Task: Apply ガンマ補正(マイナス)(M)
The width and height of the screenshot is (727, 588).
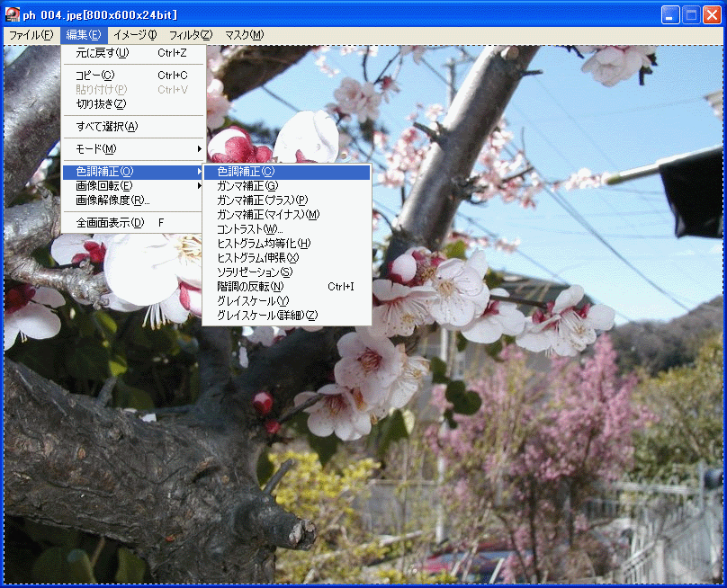Action: [x=287, y=215]
